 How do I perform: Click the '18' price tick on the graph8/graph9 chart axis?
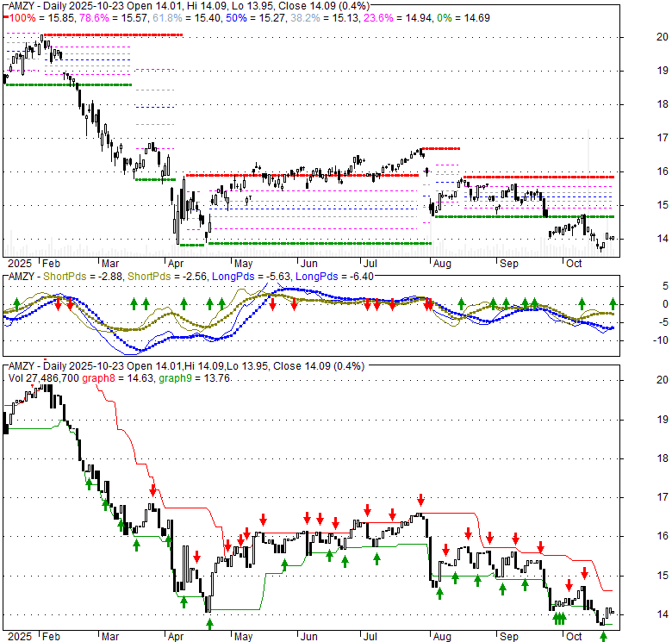pos(663,458)
